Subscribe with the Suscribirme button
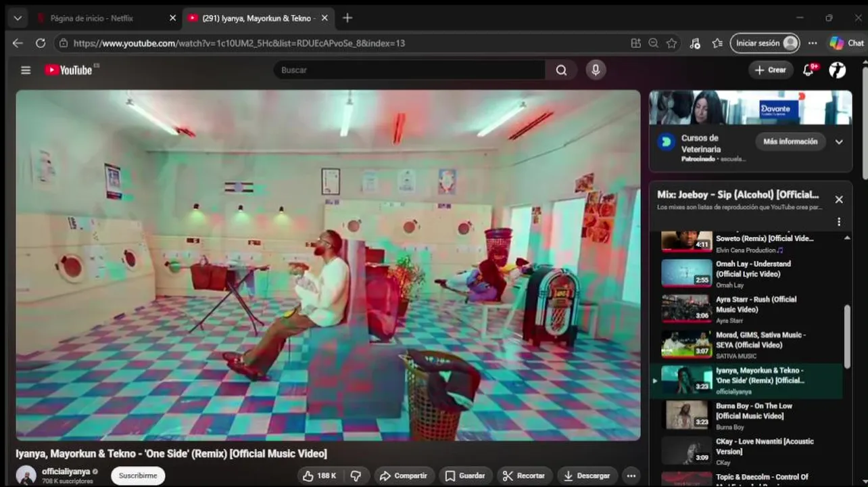 pos(138,476)
